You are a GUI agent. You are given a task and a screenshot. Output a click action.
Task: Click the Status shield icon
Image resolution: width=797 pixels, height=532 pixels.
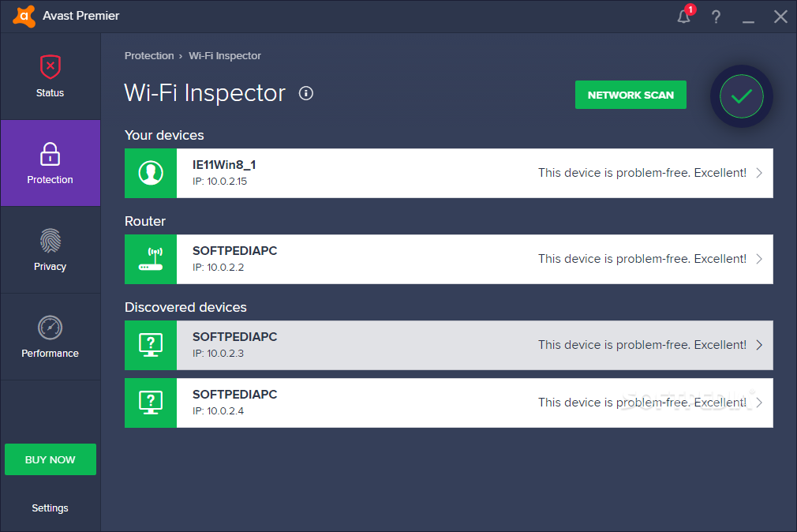[x=51, y=66]
